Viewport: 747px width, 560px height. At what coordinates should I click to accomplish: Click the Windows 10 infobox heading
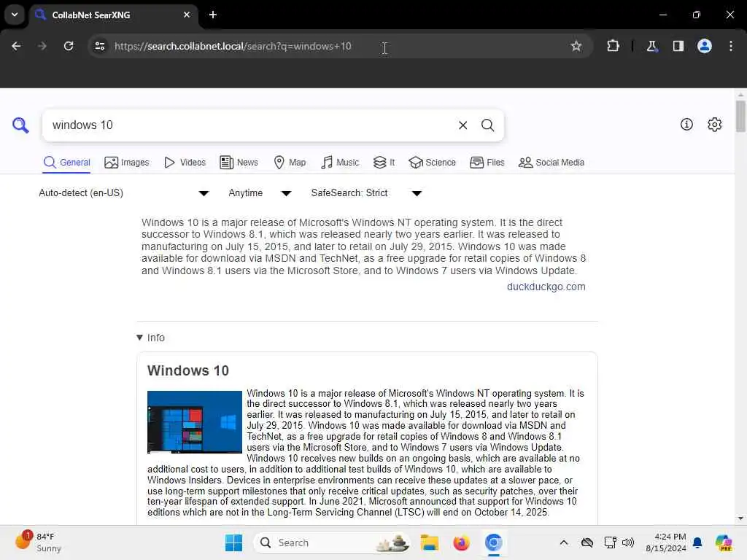tap(188, 370)
